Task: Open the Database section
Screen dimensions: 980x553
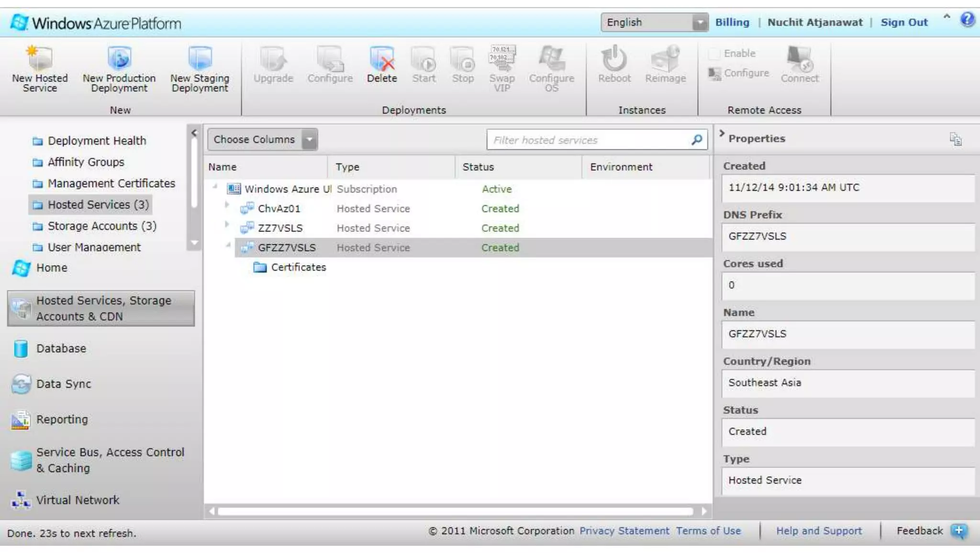Action: pyautogui.click(x=61, y=349)
